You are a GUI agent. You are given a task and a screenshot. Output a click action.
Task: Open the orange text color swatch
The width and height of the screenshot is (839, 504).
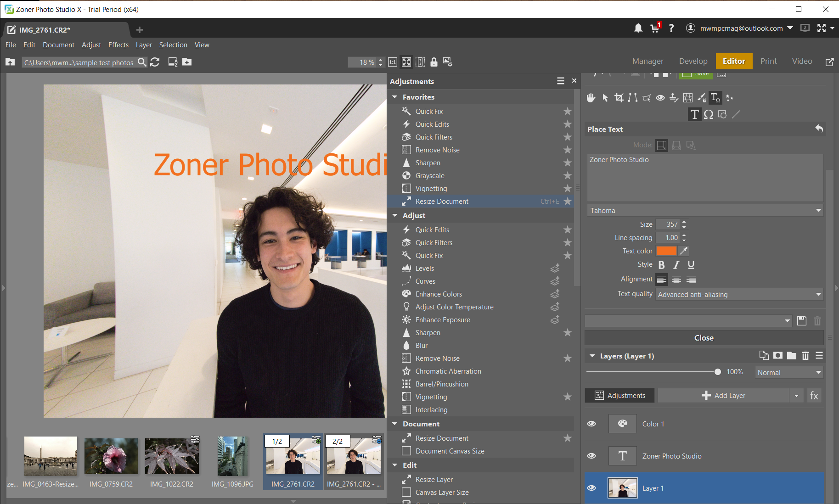667,251
